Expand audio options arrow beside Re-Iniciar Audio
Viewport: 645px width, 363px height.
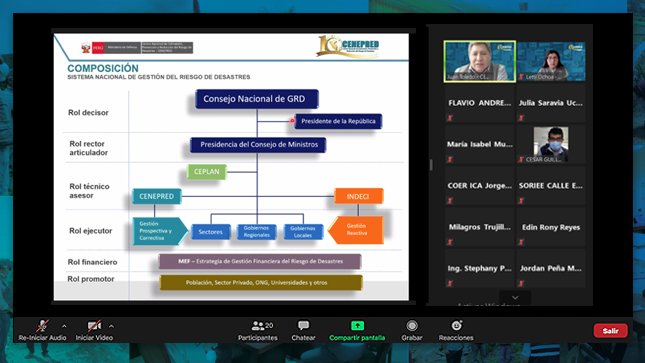[64, 326]
